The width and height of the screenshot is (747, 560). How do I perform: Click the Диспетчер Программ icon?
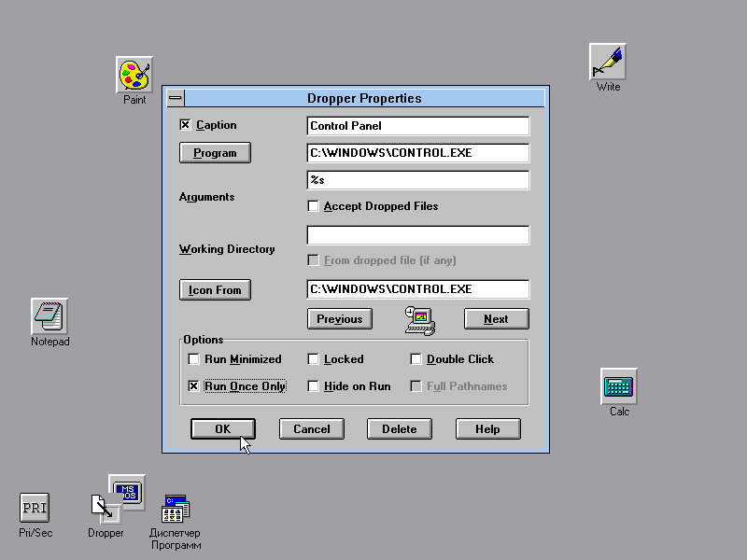[176, 509]
